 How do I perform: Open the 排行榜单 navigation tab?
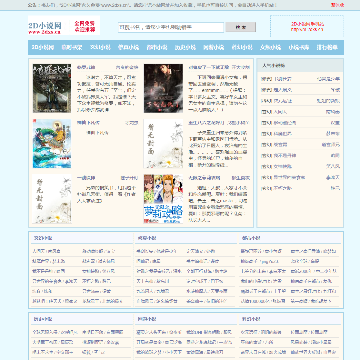pyautogui.click(x=327, y=47)
